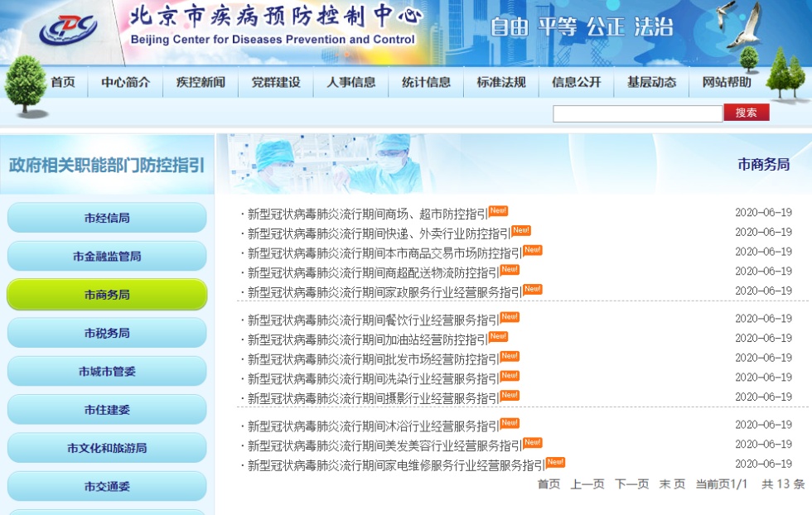Select 市经信局 in the sidebar
The width and height of the screenshot is (812, 515).
click(107, 217)
